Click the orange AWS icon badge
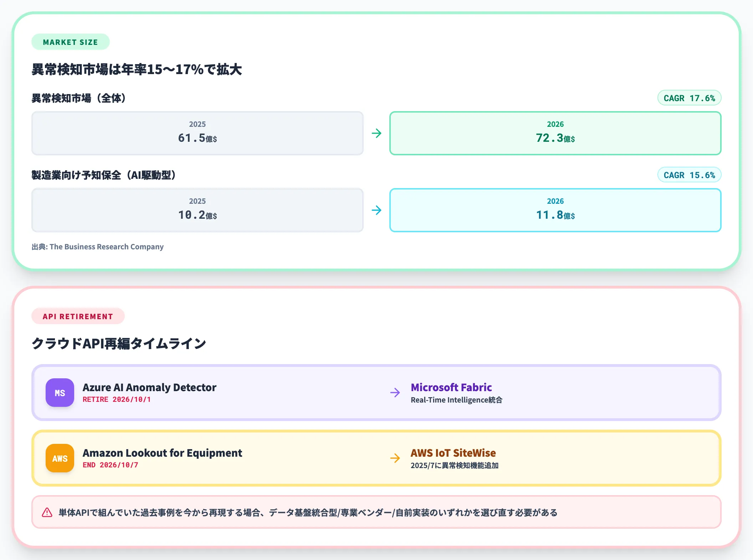Image resolution: width=753 pixels, height=560 pixels. [60, 458]
